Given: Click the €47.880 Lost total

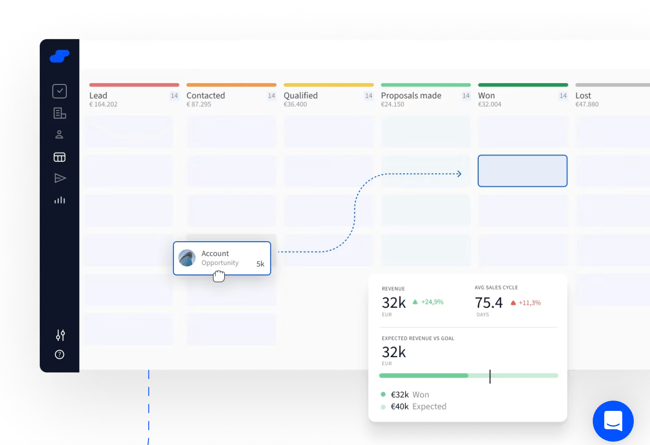Looking at the screenshot, I should tap(587, 105).
